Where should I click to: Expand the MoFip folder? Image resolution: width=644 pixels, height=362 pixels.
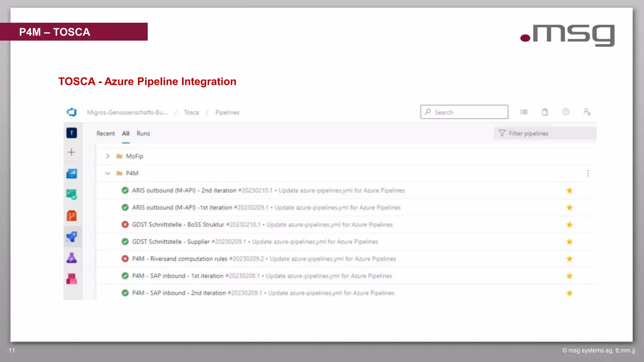tap(108, 156)
